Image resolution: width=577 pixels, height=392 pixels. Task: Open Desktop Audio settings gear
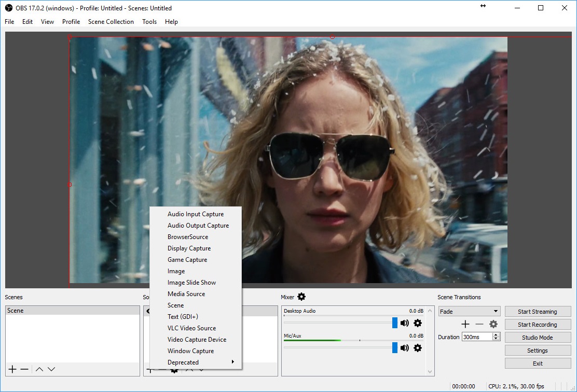[x=418, y=323]
